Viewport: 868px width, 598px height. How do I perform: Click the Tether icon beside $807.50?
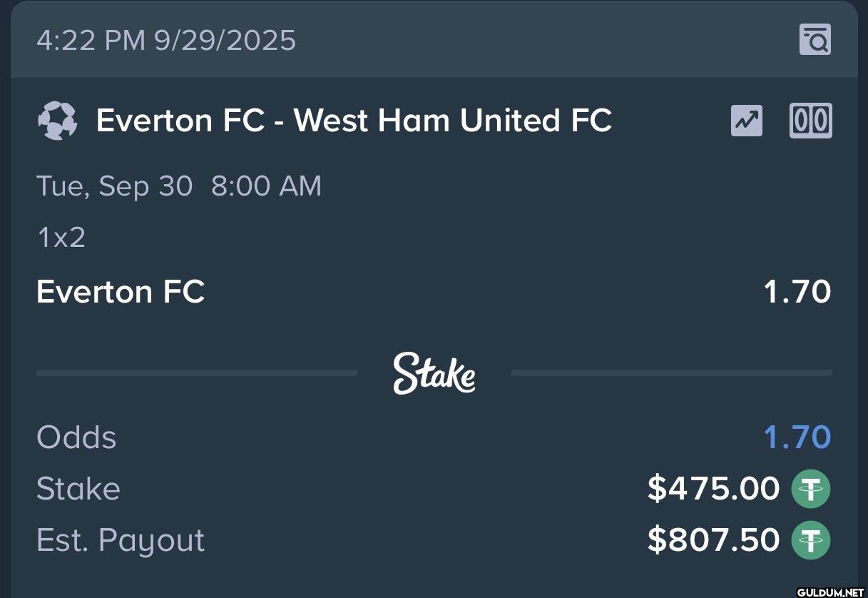tap(811, 539)
